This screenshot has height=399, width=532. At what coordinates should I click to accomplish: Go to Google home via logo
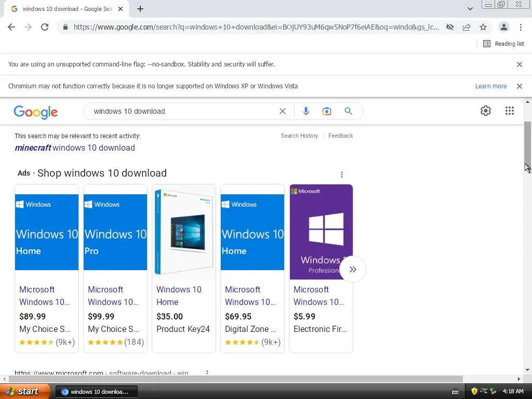click(x=36, y=112)
